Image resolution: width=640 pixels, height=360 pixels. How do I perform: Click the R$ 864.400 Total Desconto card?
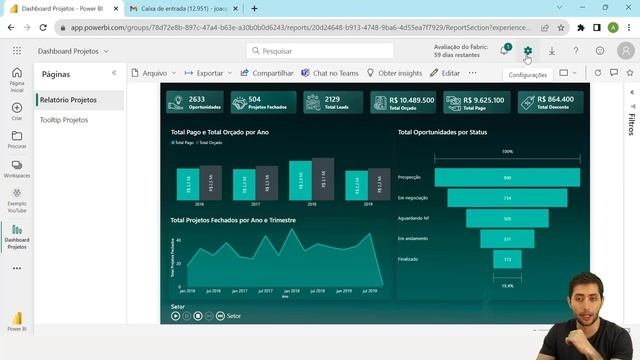click(551, 102)
